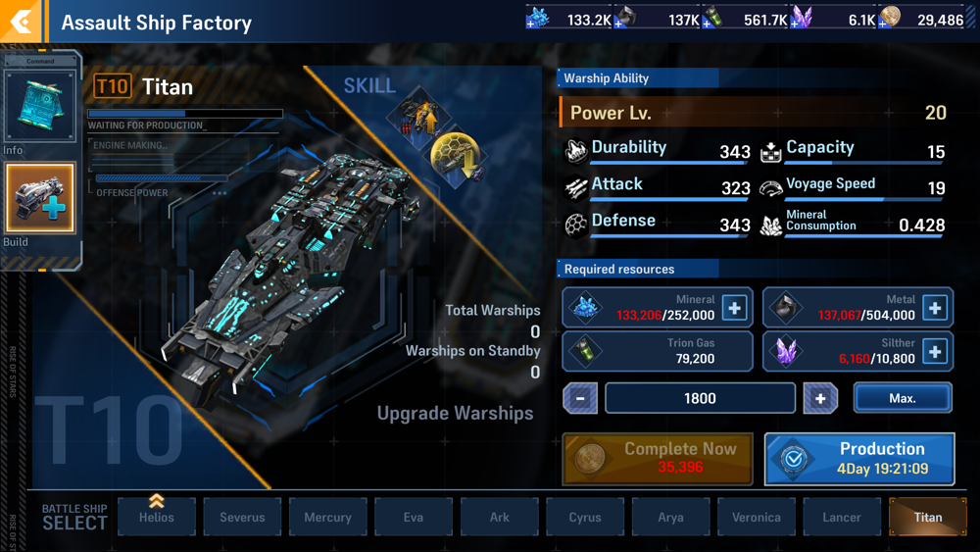Switch to the Cyrus battleship tab
Image resolution: width=980 pixels, height=552 pixels.
tap(585, 517)
